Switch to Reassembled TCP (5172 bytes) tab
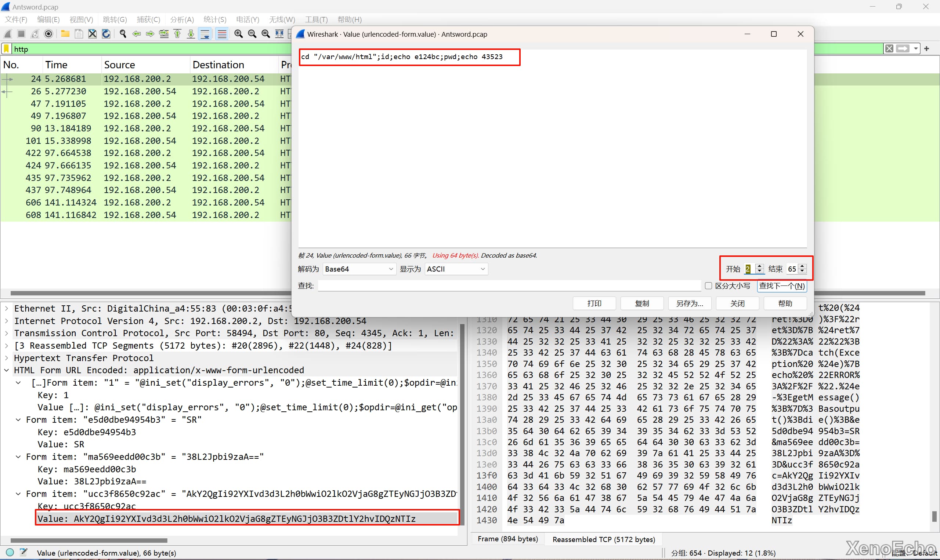940x560 pixels. point(603,539)
